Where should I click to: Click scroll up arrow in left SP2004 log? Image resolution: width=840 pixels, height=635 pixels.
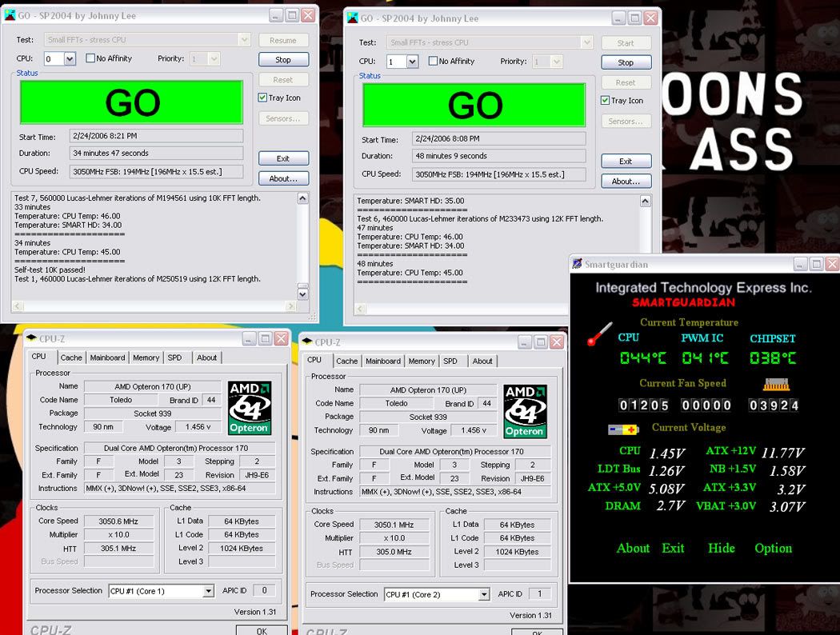[x=302, y=198]
